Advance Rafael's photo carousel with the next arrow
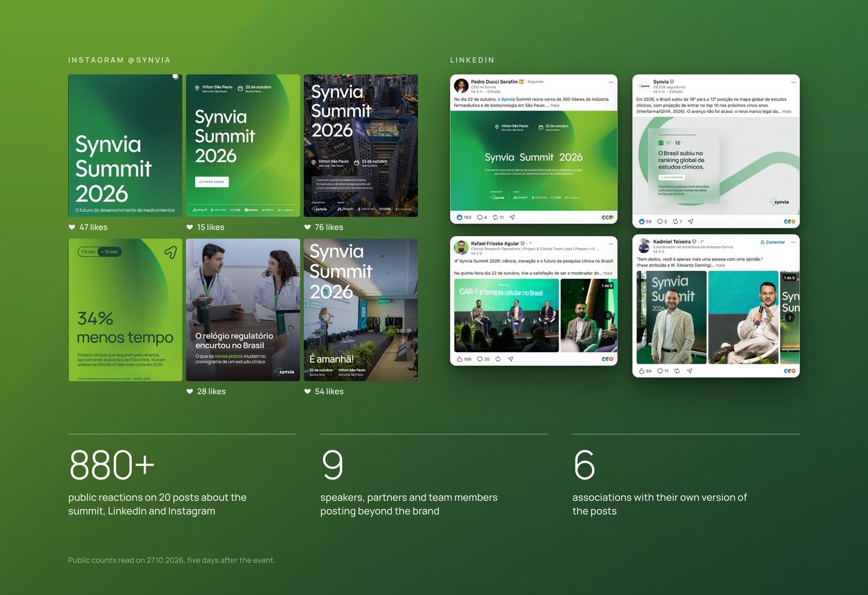 point(608,315)
